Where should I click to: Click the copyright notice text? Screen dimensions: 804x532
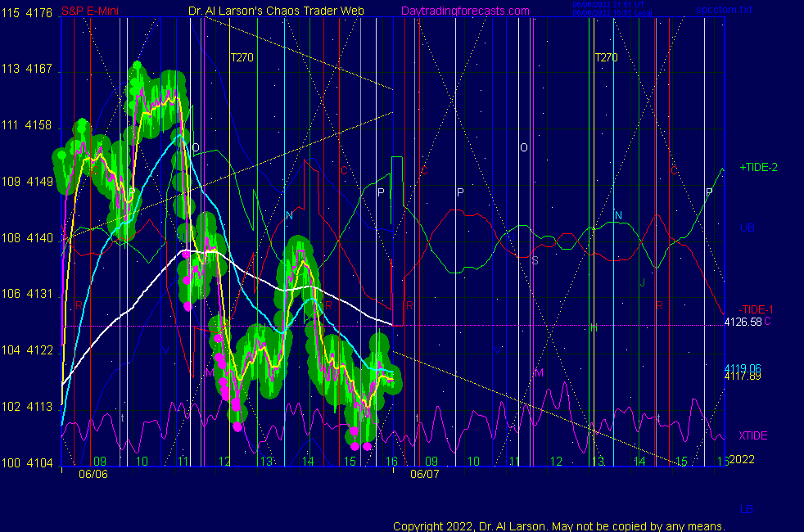(558, 525)
